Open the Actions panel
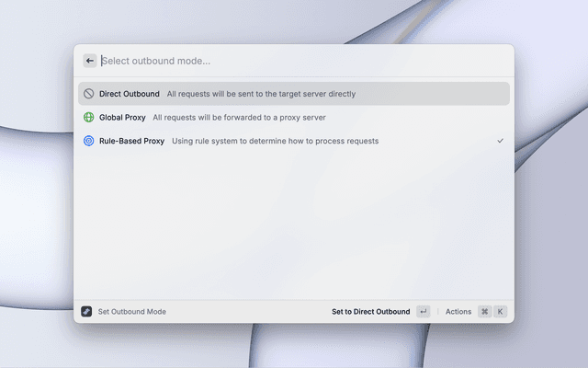The width and height of the screenshot is (588, 368). click(x=458, y=312)
